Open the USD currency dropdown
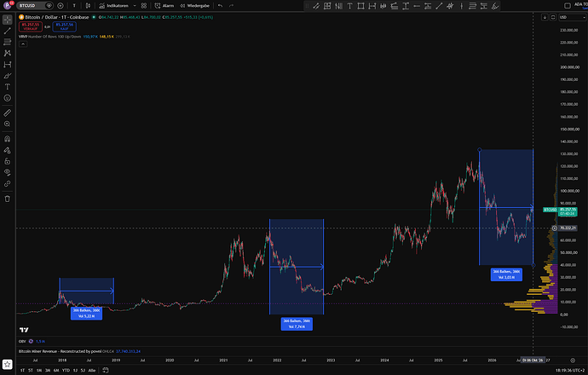Image resolution: width=588 pixels, height=375 pixels. 572,17
